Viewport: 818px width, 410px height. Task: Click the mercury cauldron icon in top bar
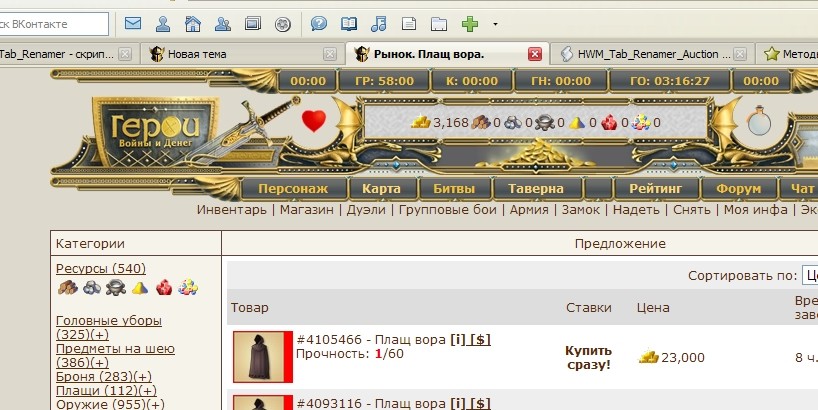coord(544,123)
